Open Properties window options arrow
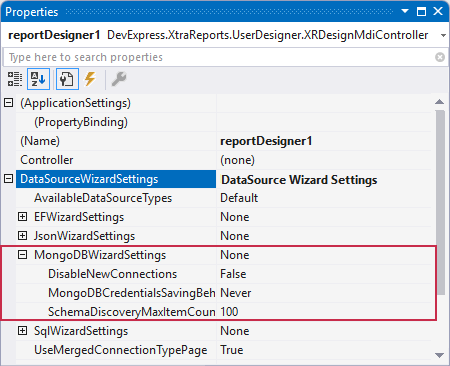The height and width of the screenshot is (366, 450). pos(405,11)
